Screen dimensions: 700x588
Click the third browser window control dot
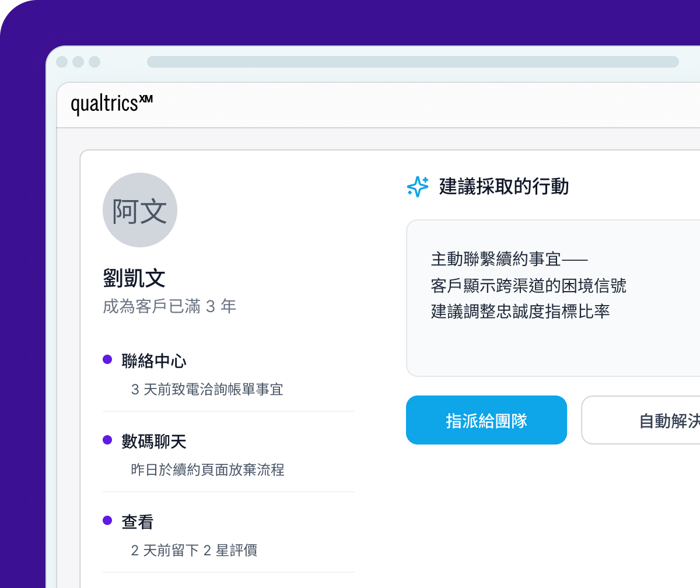tap(94, 62)
